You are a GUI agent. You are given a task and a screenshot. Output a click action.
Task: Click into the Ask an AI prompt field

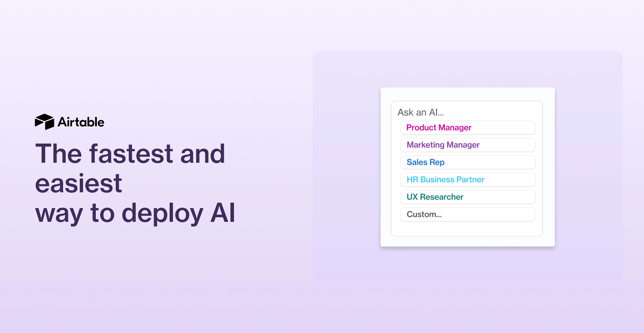pyautogui.click(x=420, y=112)
